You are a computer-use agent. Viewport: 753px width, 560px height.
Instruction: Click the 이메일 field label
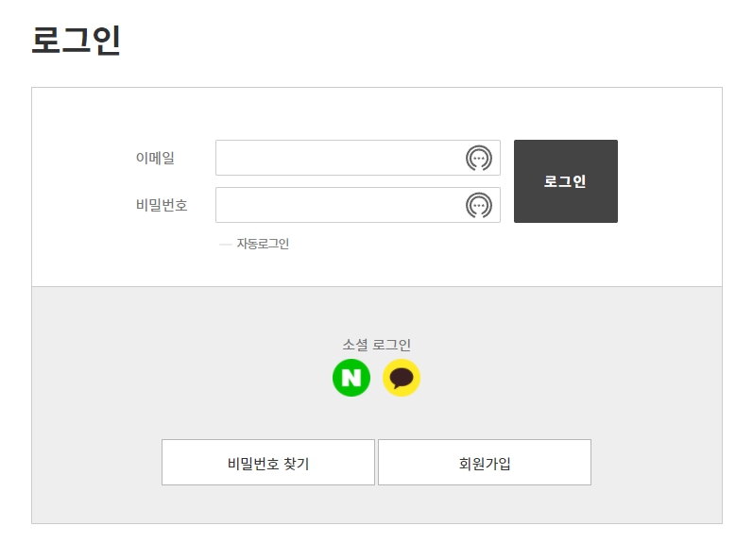tap(155, 158)
